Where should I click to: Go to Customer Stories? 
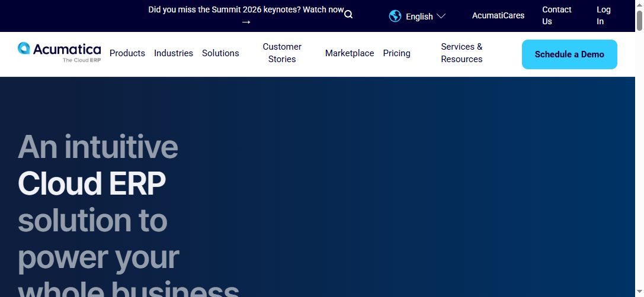pyautogui.click(x=282, y=53)
